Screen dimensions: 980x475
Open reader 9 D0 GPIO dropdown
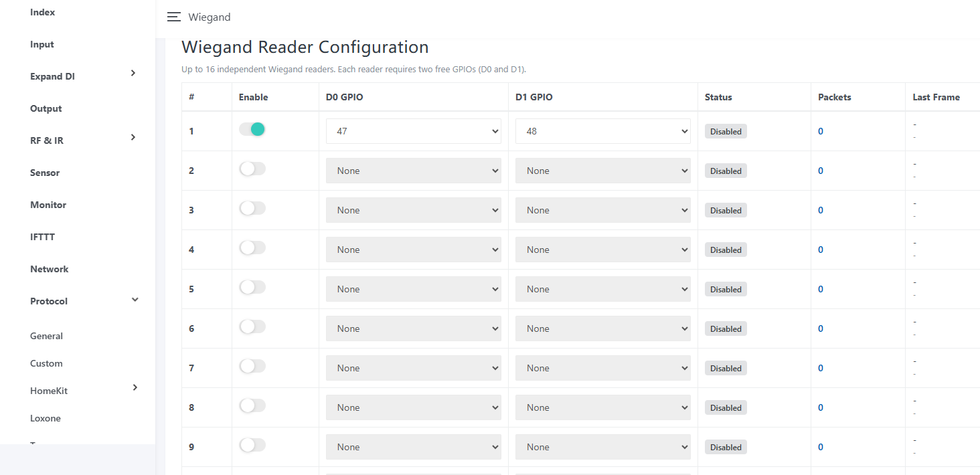(x=414, y=447)
